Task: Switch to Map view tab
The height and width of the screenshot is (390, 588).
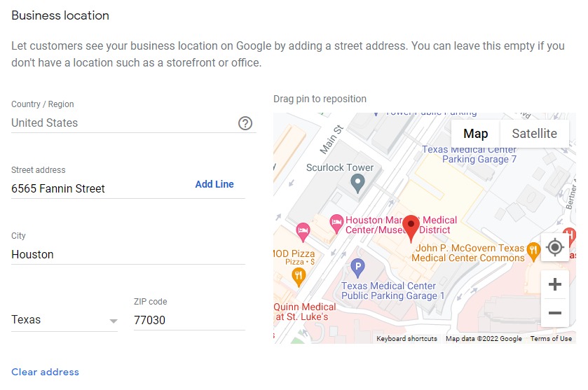Action: click(x=475, y=133)
